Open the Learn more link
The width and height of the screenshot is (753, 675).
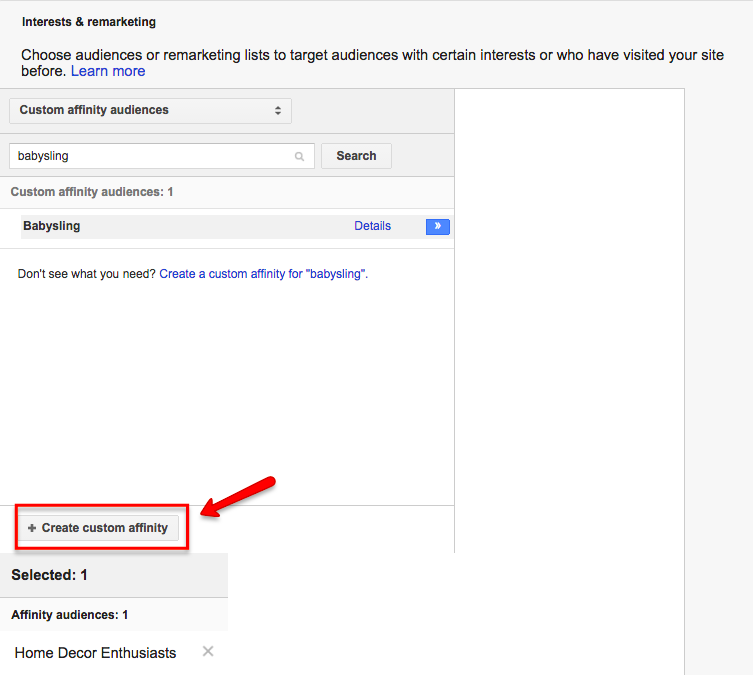tap(108, 71)
